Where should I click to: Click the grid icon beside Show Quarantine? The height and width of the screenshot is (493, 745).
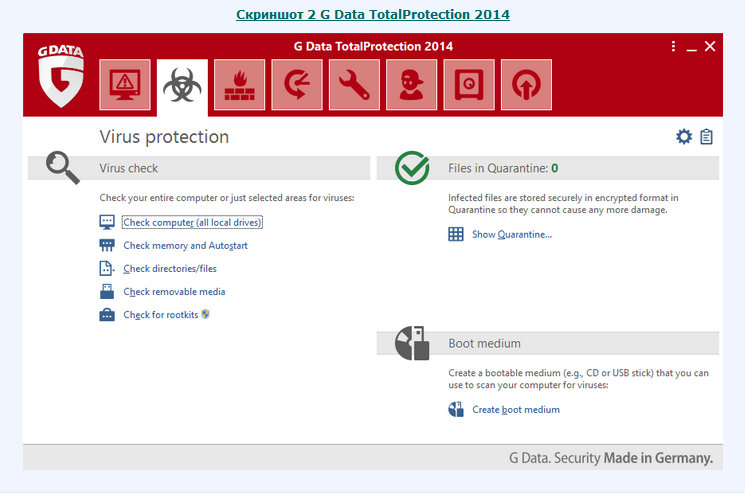(x=456, y=234)
